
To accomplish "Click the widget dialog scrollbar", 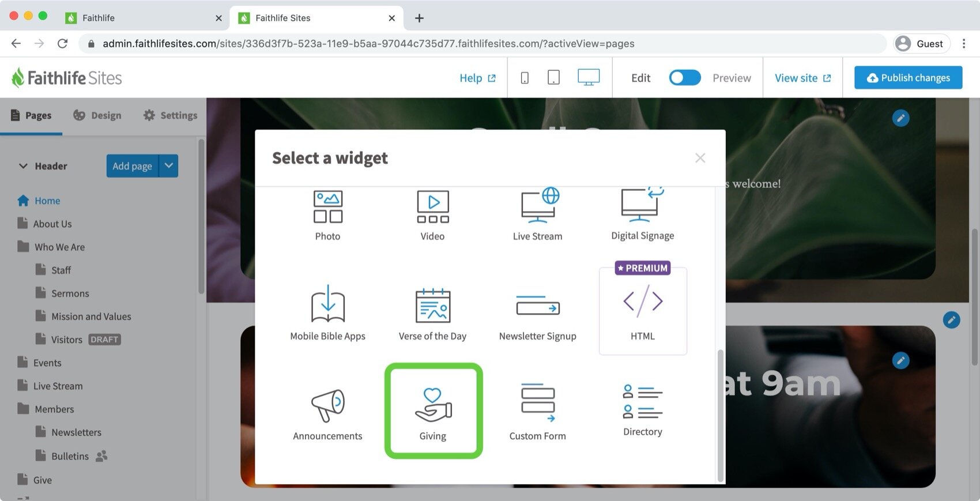I will tap(719, 415).
